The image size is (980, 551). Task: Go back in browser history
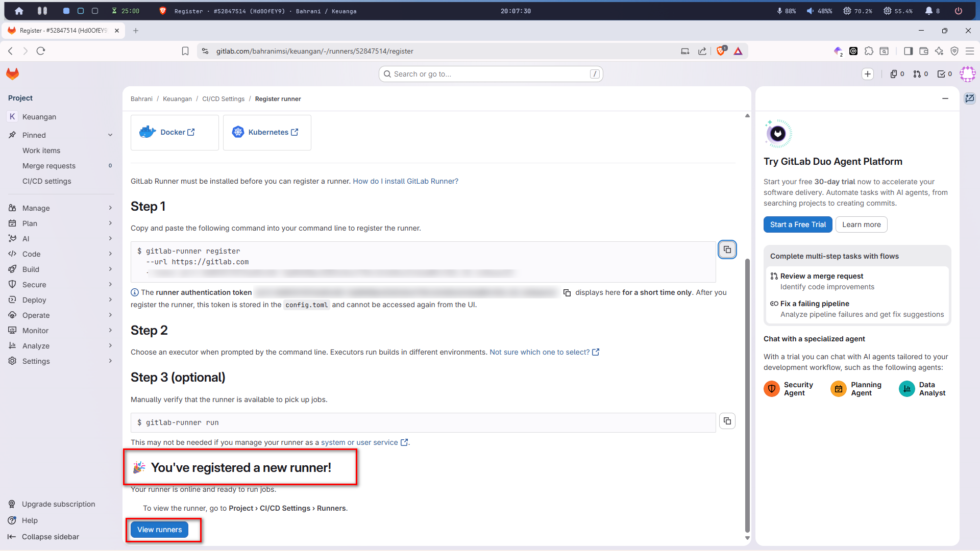coord(10,51)
